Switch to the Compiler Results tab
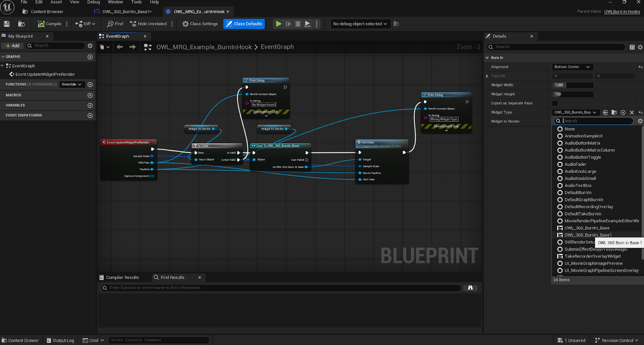Image resolution: width=644 pixels, height=345 pixels. [x=122, y=277]
